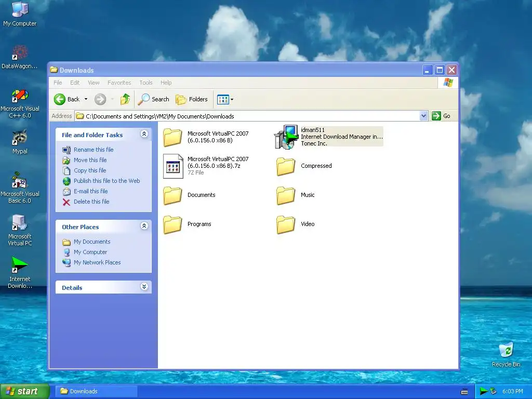The image size is (532, 399).
Task: Launch Microsoft Visual C++ 6.0 shortcut
Action: coord(20,104)
